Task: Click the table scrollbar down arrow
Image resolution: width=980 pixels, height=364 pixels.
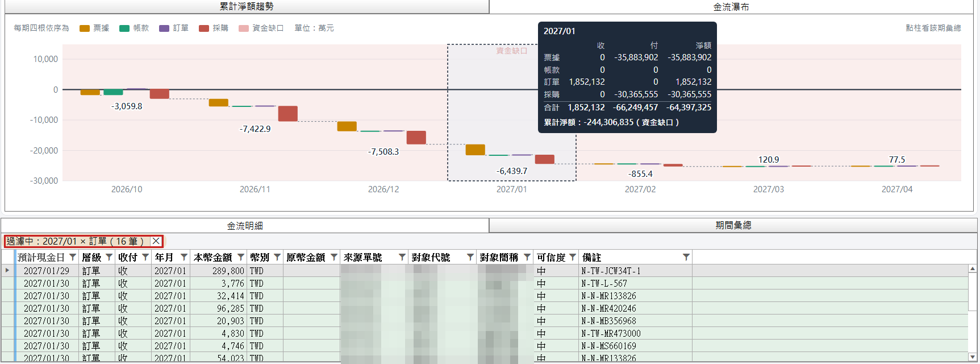Action: (973, 357)
